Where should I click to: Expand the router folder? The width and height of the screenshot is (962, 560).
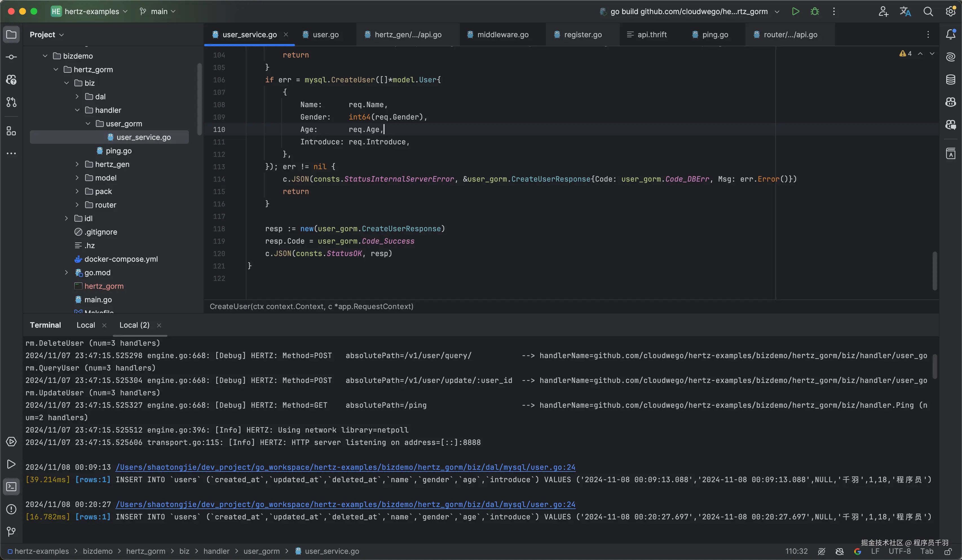pyautogui.click(x=77, y=205)
